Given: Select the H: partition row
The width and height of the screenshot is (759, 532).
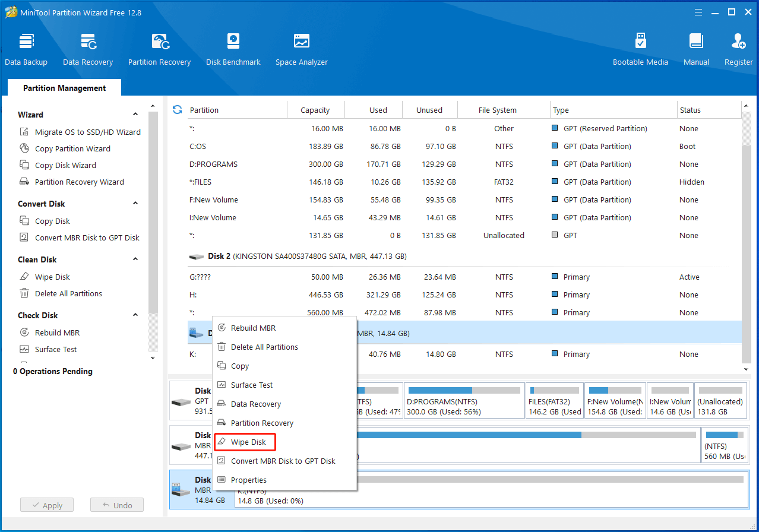Looking at the screenshot, I should tap(464, 294).
